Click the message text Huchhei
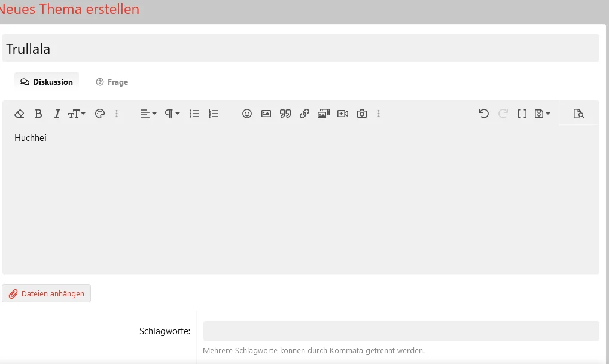 pos(31,138)
